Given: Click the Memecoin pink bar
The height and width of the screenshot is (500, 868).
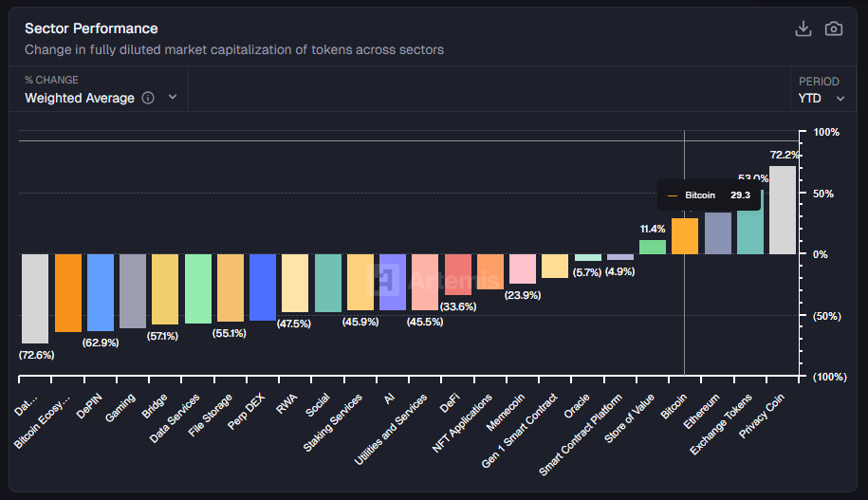Looking at the screenshot, I should pos(523,269).
